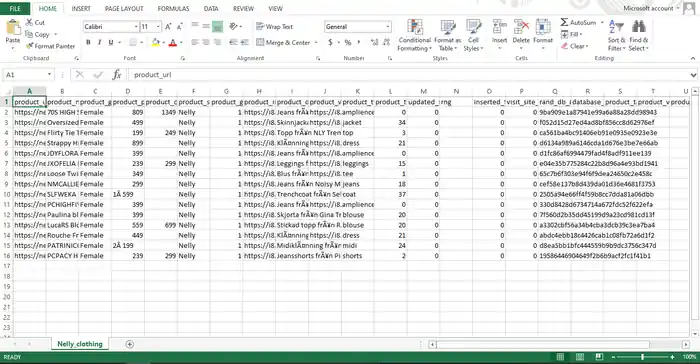The height and width of the screenshot is (364, 700).
Task: Select row 10 header
Action: pyautogui.click(x=6, y=194)
